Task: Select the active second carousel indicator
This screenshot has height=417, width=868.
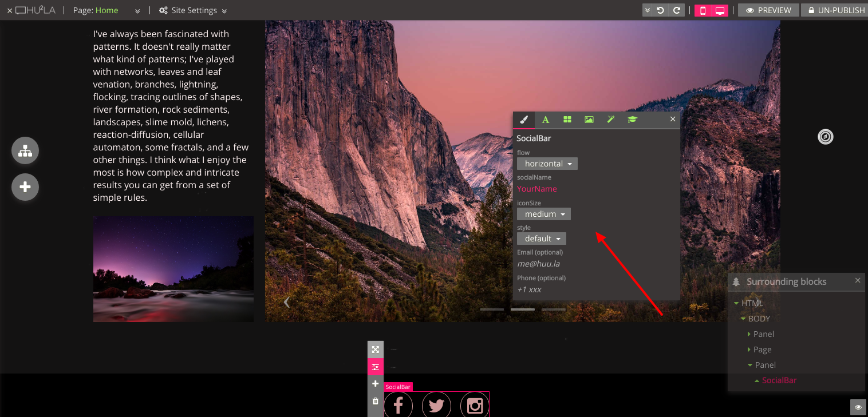Action: 523,309
